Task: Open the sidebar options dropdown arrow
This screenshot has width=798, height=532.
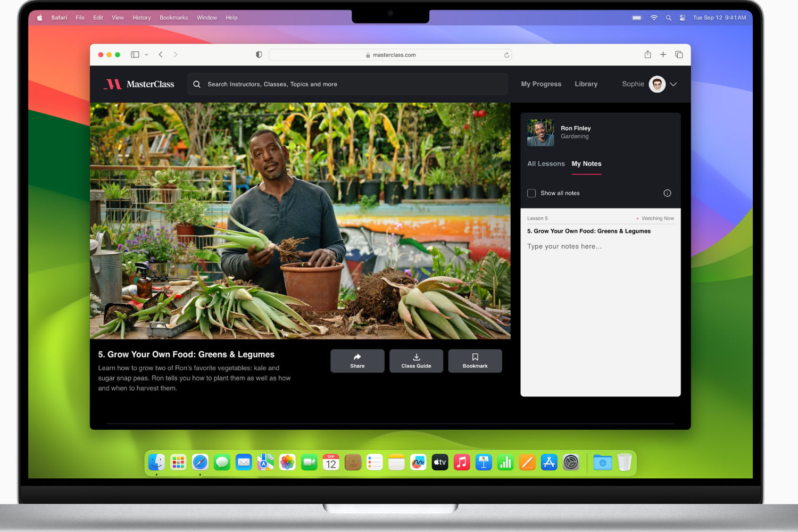Action: click(146, 55)
